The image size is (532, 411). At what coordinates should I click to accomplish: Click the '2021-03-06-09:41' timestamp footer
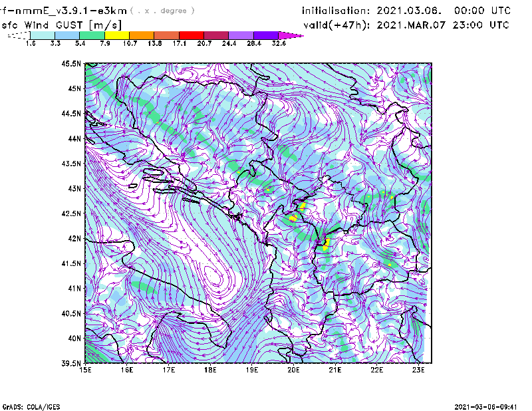point(485,407)
